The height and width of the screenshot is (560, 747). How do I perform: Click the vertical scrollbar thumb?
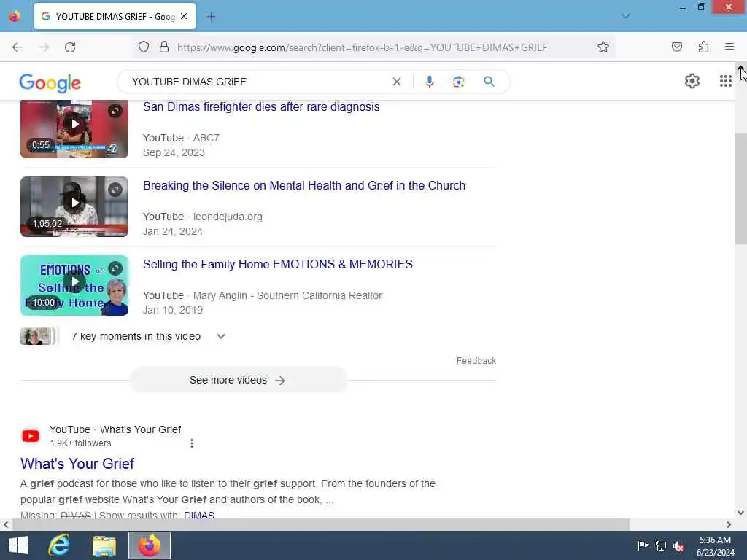click(740, 188)
